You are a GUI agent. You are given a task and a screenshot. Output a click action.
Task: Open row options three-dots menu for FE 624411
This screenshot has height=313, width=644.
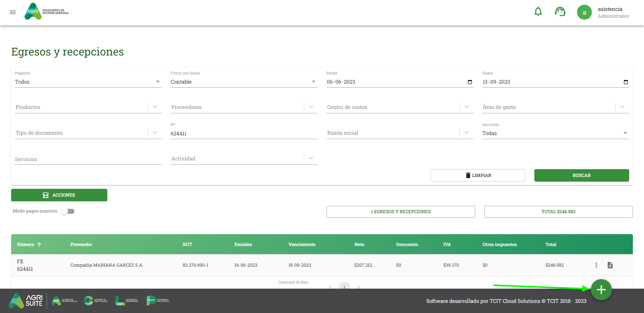coord(596,265)
